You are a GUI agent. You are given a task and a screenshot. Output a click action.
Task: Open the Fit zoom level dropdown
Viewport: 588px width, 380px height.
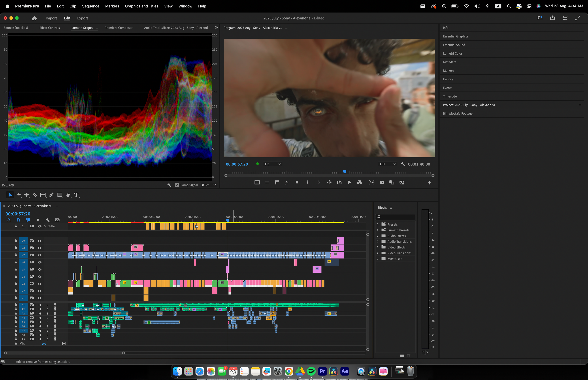[272, 164]
